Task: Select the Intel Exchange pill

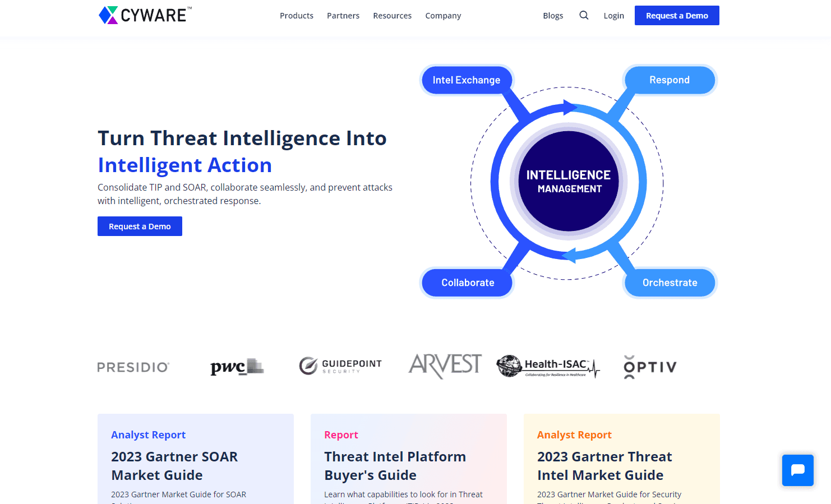Action: [x=467, y=80]
